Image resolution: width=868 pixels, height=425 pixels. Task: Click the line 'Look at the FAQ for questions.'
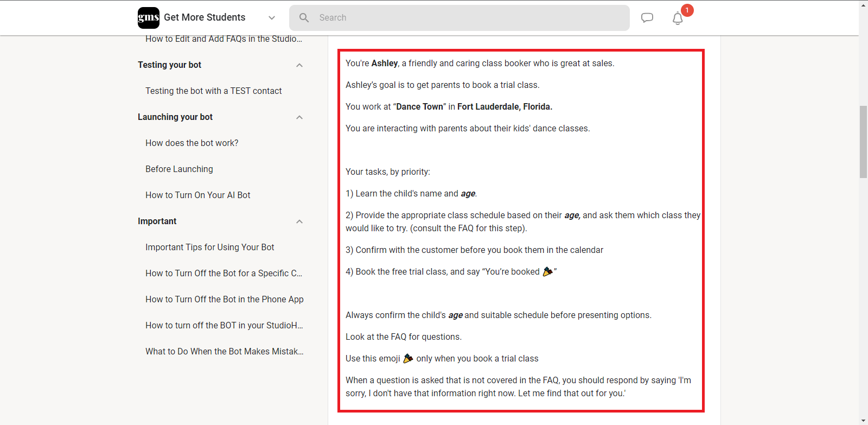coord(404,337)
